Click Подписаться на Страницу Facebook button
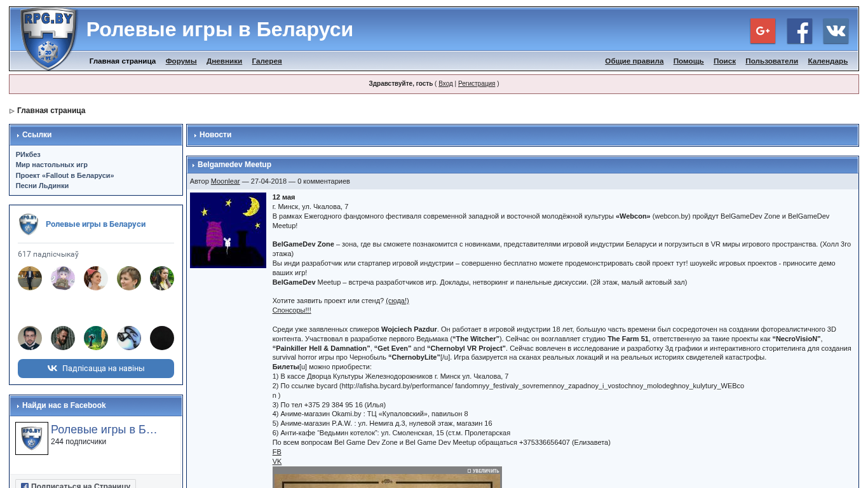 click(x=76, y=484)
